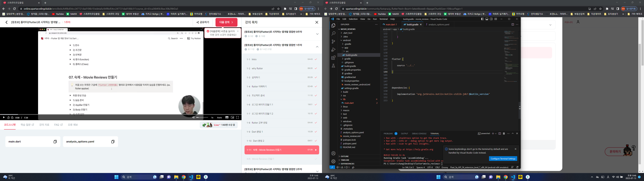Open Customize Layout in VS Code title bar
This screenshot has width=644, height=181.
[496, 19]
